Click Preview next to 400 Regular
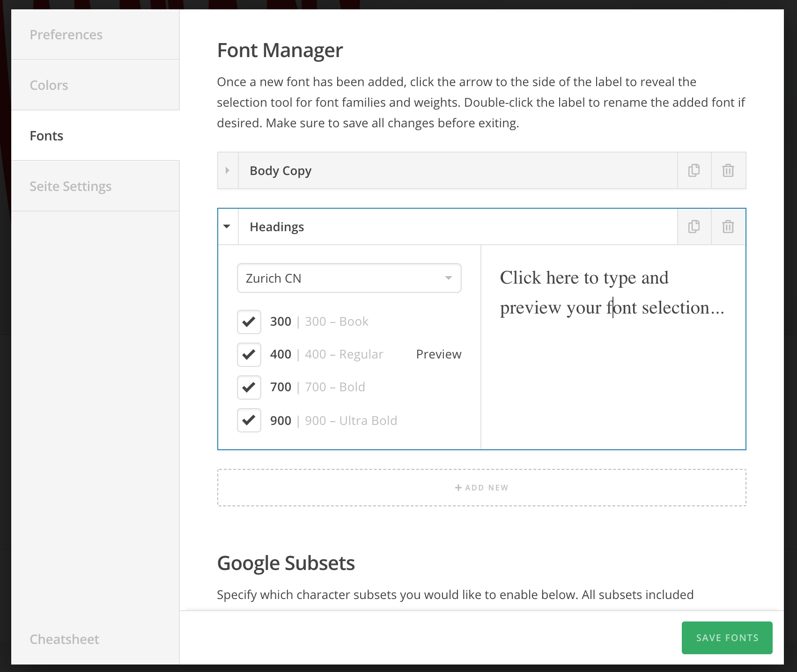The height and width of the screenshot is (672, 797). [439, 354]
